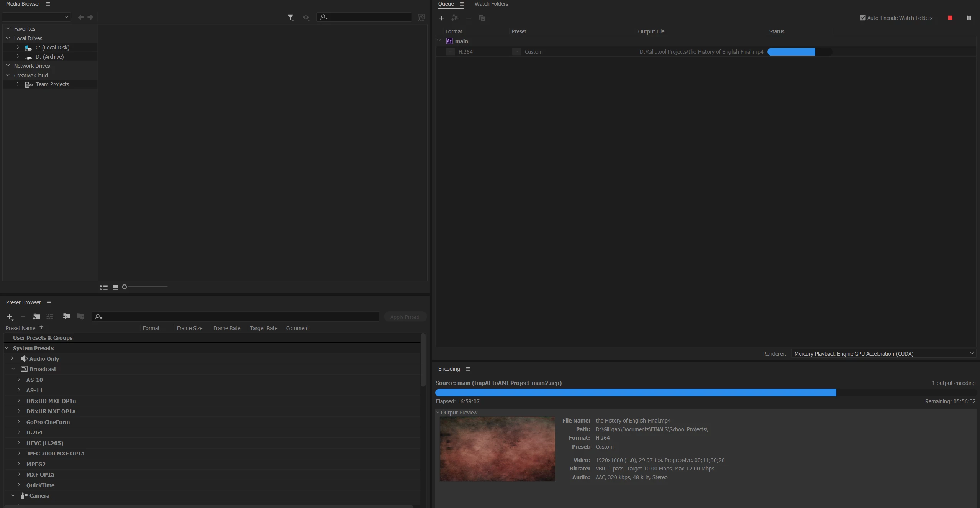Click Add Source plus icon in Queue
The height and width of the screenshot is (508, 980).
click(x=442, y=18)
